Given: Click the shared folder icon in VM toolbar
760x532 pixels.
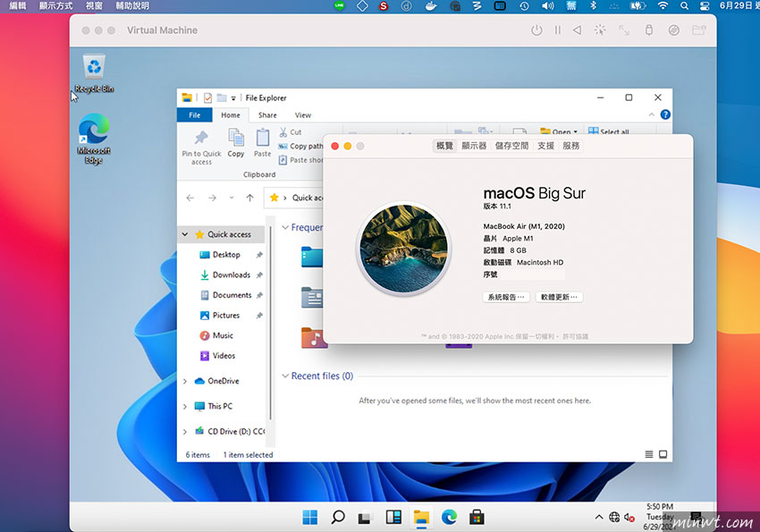Looking at the screenshot, I should tap(699, 30).
